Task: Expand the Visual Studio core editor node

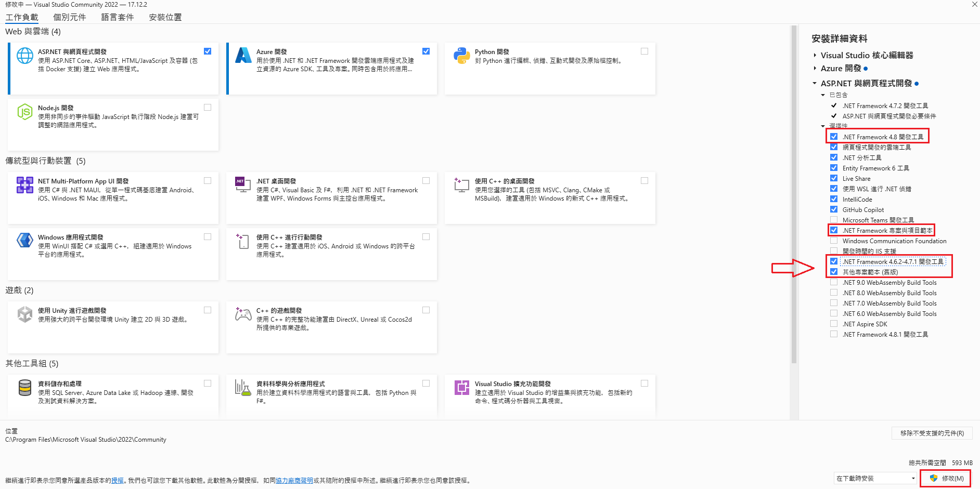Action: click(815, 55)
